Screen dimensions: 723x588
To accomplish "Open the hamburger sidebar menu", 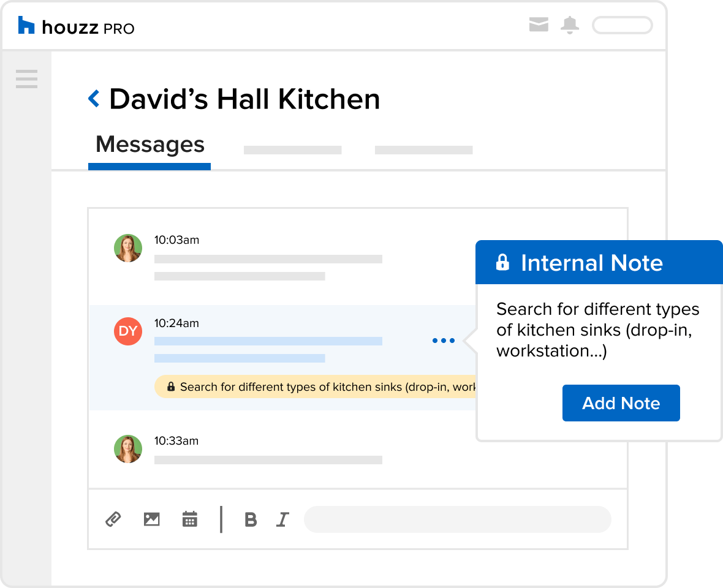I will pyautogui.click(x=26, y=79).
